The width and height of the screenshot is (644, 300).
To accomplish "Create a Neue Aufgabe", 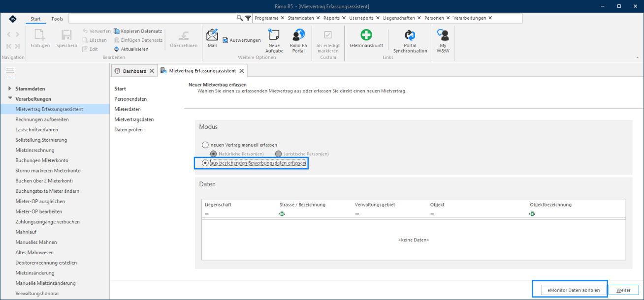I will [274, 41].
